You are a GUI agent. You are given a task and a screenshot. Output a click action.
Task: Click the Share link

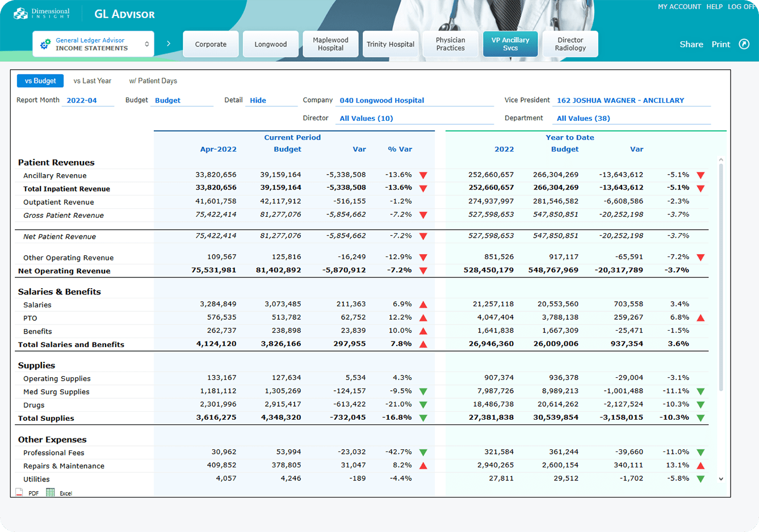pyautogui.click(x=691, y=44)
